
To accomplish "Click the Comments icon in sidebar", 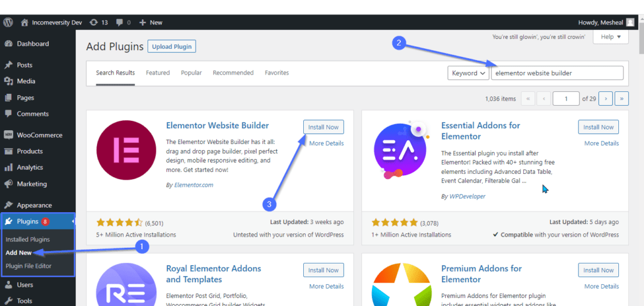I will click(x=8, y=114).
